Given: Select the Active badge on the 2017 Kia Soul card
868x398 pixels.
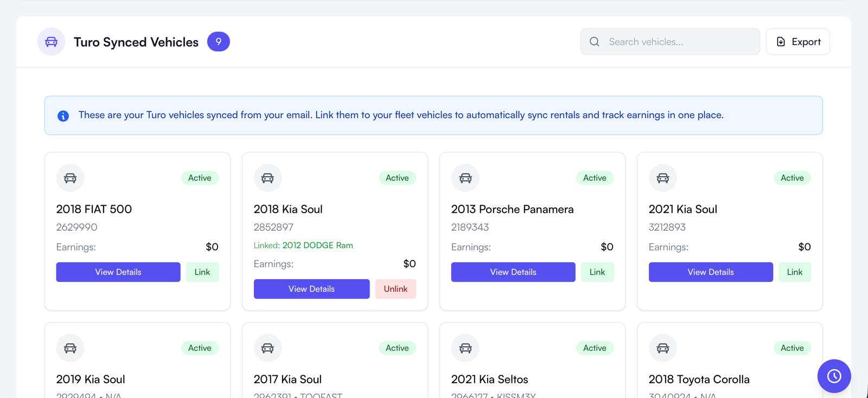Looking at the screenshot, I should 397,348.
